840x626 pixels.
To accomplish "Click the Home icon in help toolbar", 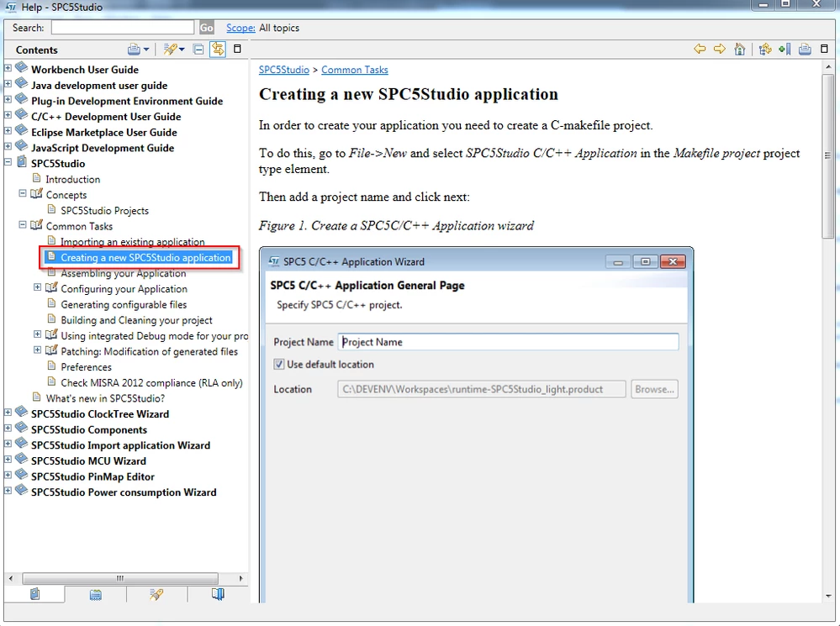I will click(740, 50).
